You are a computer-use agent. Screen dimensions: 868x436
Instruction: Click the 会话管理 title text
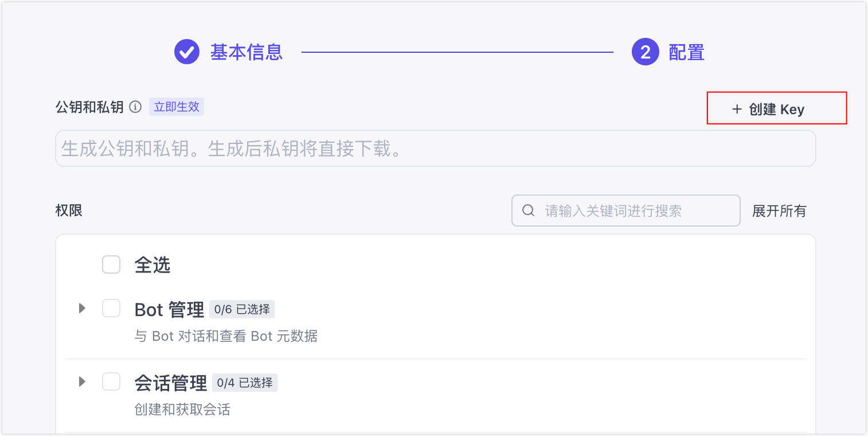tap(171, 383)
